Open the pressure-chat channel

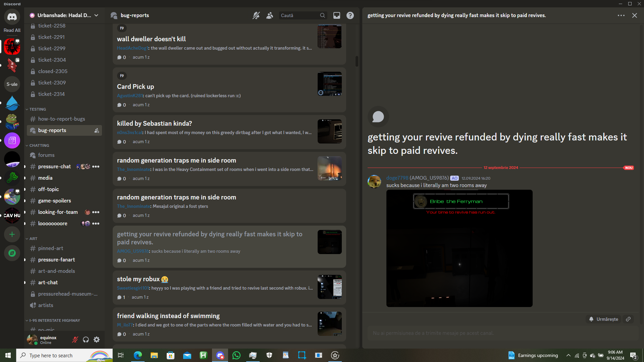pos(54,167)
